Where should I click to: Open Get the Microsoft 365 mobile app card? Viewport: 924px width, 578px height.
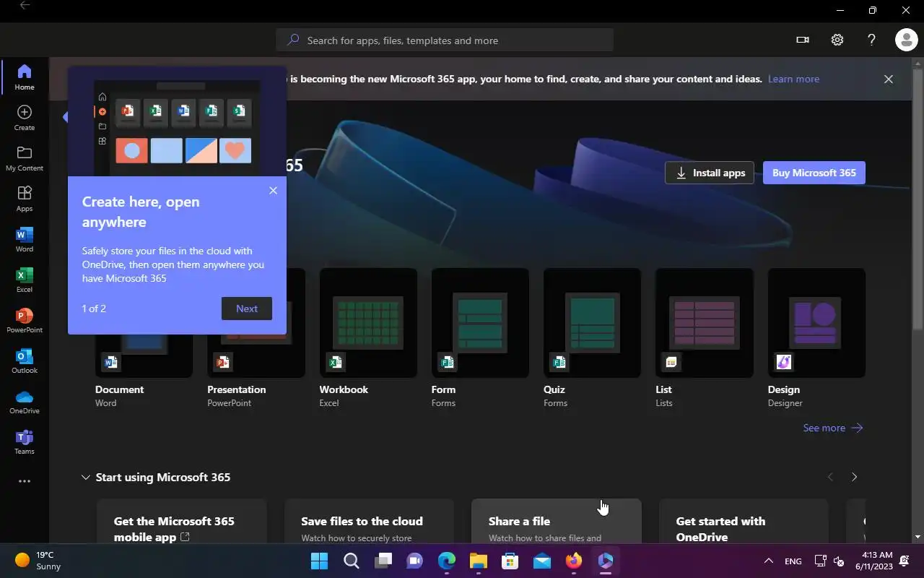(181, 520)
